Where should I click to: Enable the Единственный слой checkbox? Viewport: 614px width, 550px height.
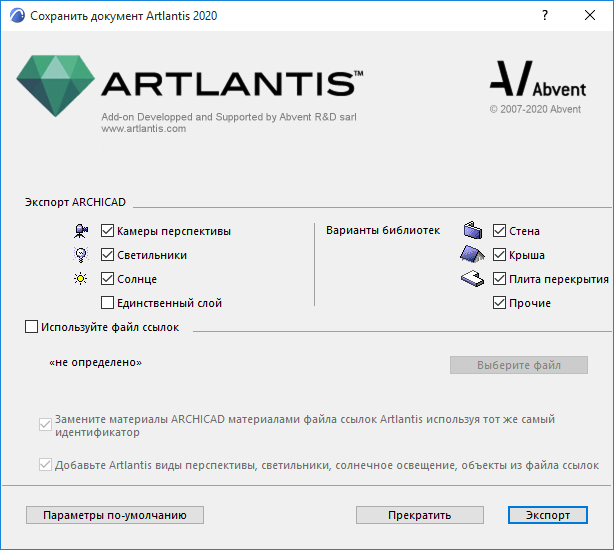107,303
